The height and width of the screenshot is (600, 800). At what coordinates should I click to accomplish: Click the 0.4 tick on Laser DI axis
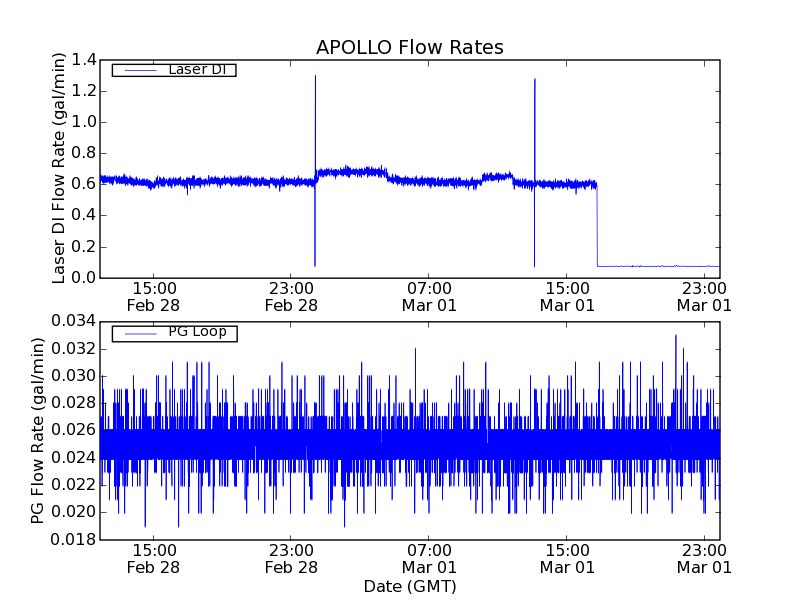[x=84, y=215]
